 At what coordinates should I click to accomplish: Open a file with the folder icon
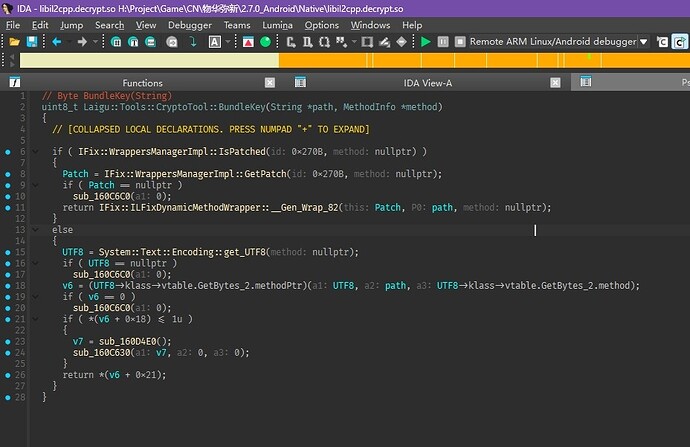point(15,42)
